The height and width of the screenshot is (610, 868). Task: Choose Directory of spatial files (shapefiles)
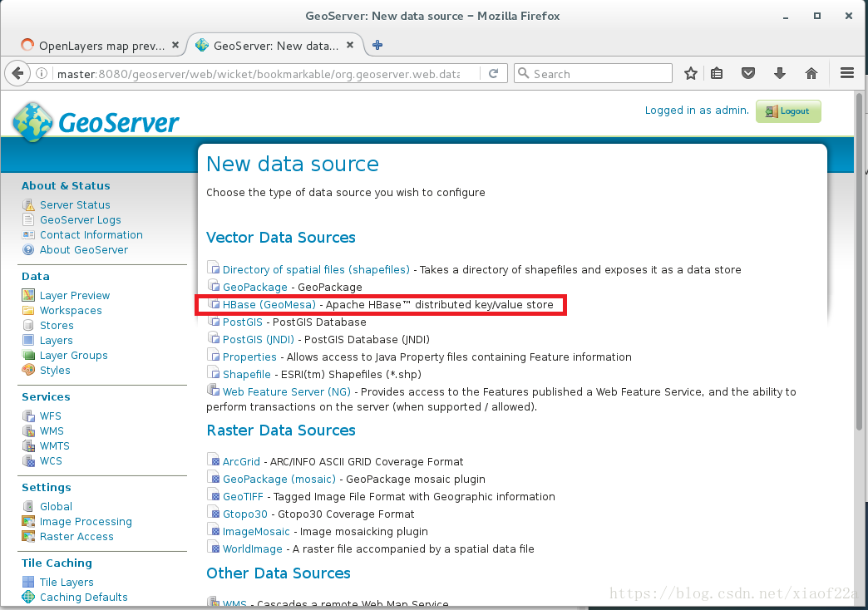316,269
